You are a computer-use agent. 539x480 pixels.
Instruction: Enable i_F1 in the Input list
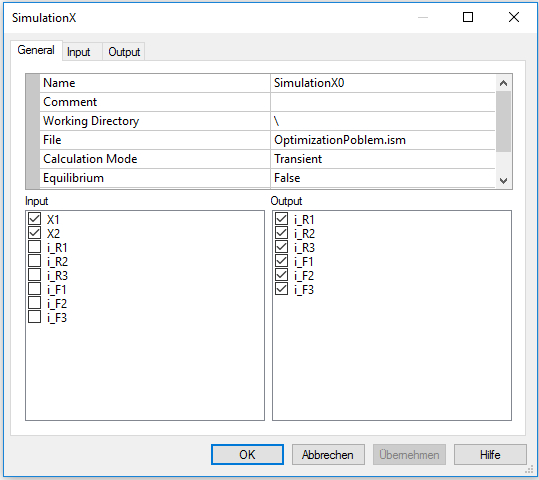pyautogui.click(x=35, y=289)
